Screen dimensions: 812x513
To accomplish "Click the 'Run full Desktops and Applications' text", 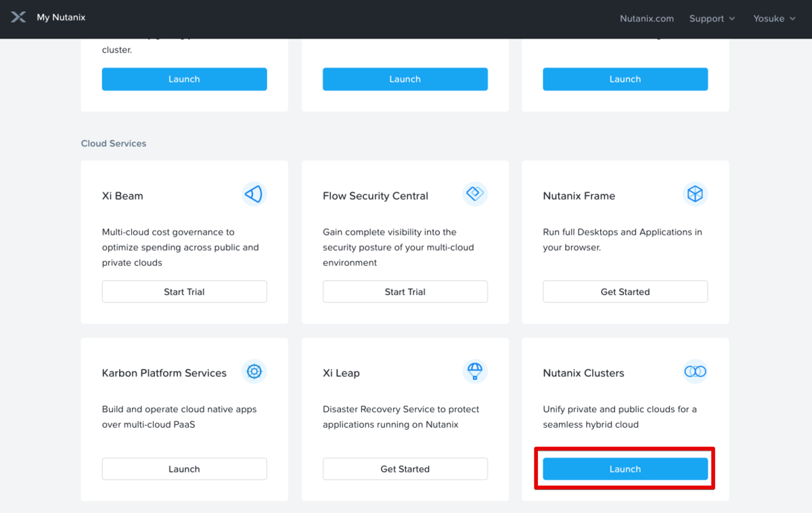I will pos(623,240).
